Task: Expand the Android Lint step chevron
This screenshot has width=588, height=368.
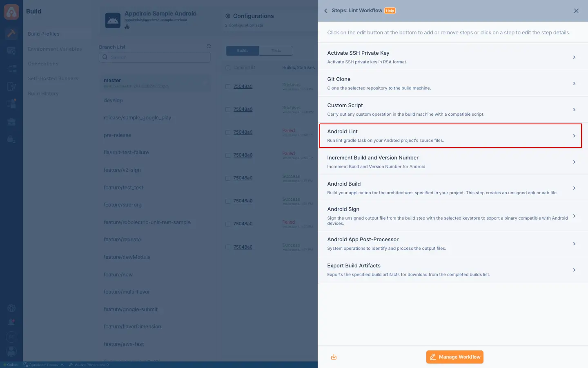Action: click(x=574, y=136)
